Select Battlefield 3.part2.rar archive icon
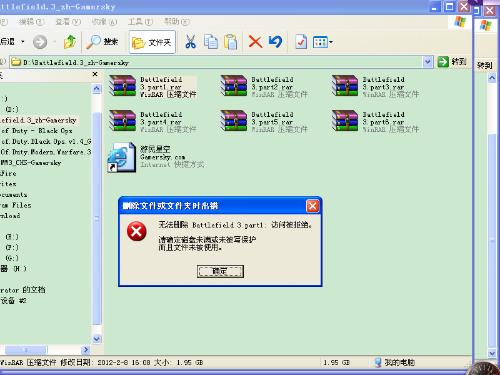Screen dimensions: 500x375 click(x=234, y=86)
